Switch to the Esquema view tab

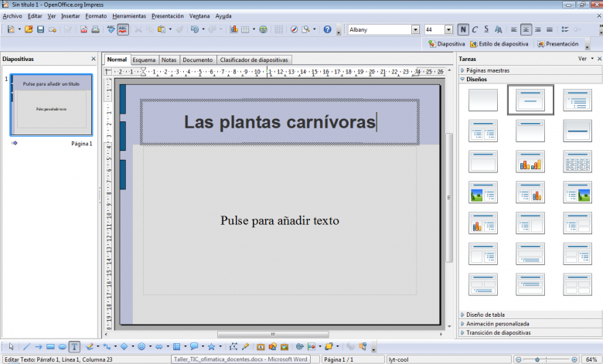(x=144, y=60)
